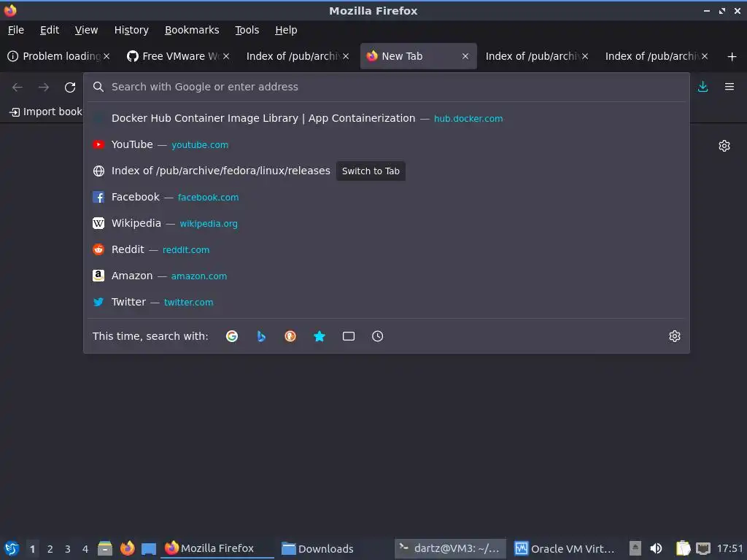Image resolution: width=747 pixels, height=560 pixels.
Task: Open the Help menu
Action: pyautogui.click(x=286, y=30)
